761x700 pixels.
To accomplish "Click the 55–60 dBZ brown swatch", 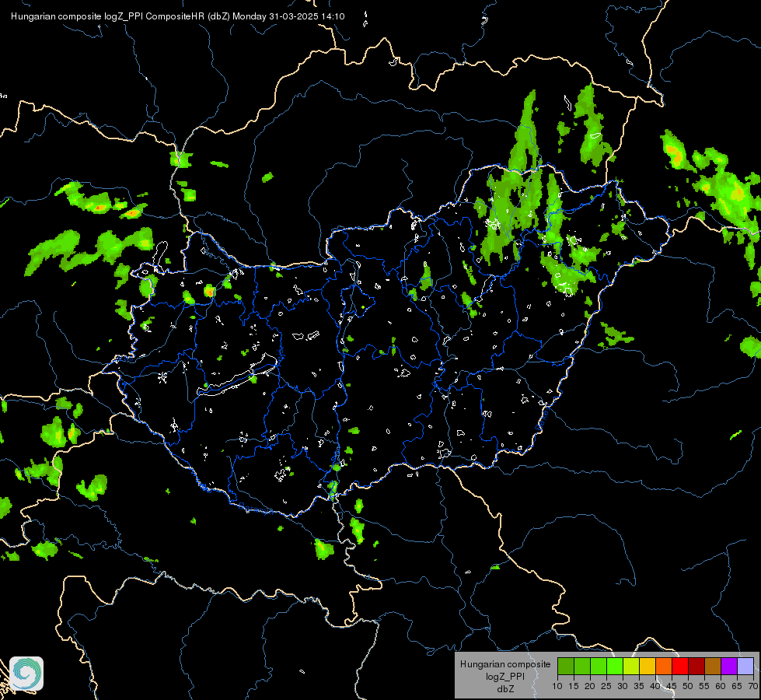I will 713,666.
